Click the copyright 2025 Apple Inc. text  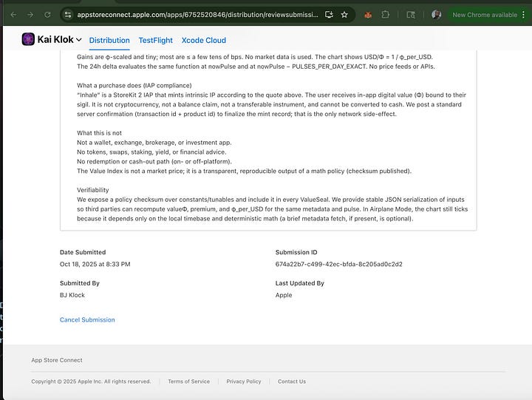click(91, 382)
